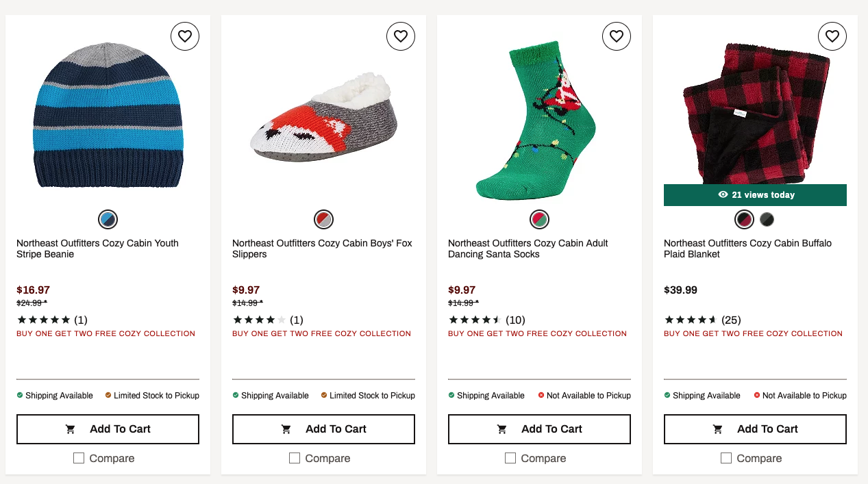Click heart icon on Boys' Fox Slippers
The height and width of the screenshot is (484, 868).
[401, 36]
